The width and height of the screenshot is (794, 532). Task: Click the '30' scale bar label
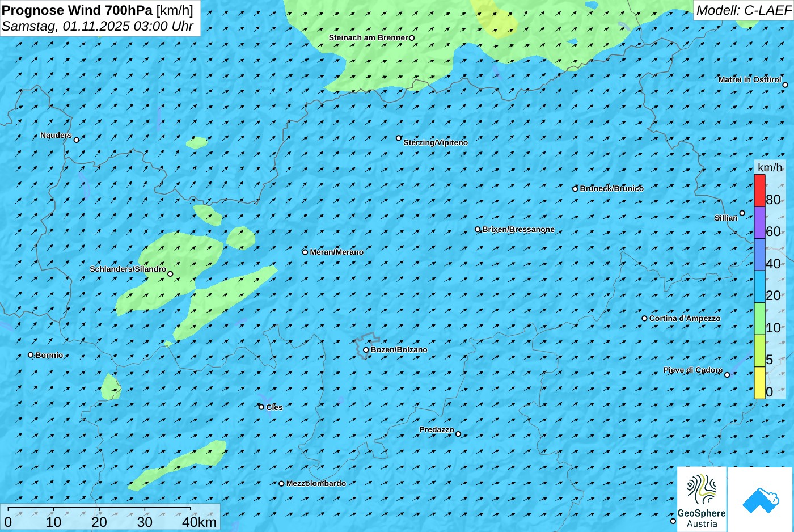point(145,522)
